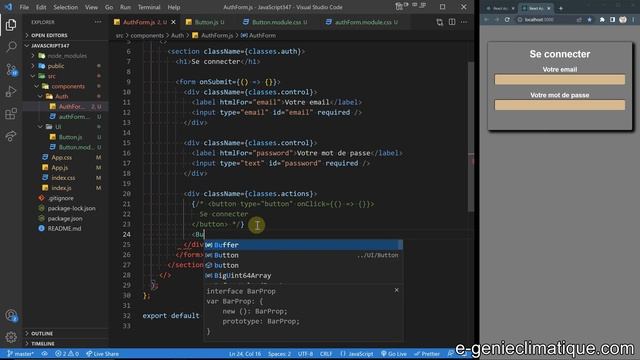640x360 pixels.
Task: Expand the Outline section
Action: (65, 333)
